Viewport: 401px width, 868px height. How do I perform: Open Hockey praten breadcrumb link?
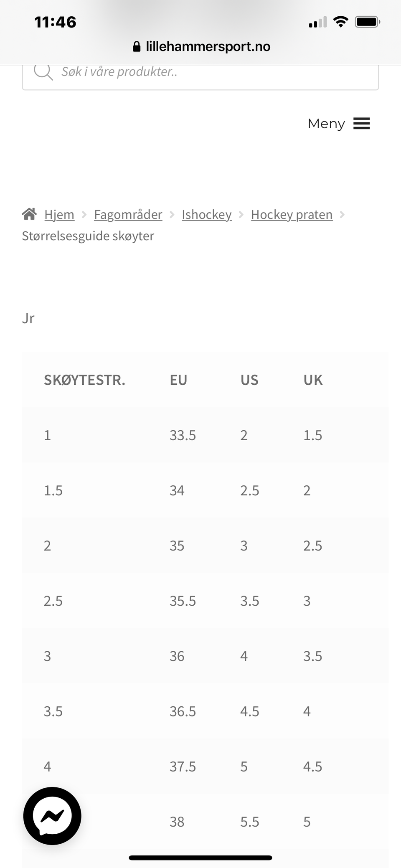click(x=292, y=214)
